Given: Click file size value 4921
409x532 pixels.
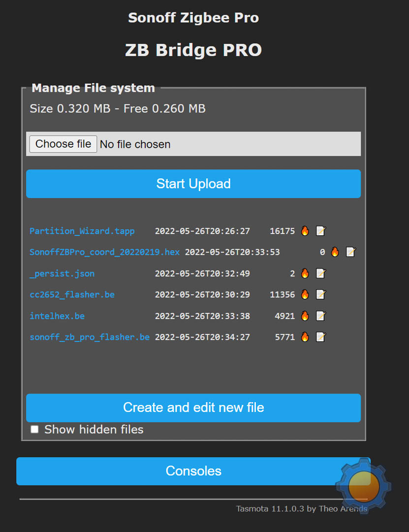Looking at the screenshot, I should [284, 316].
